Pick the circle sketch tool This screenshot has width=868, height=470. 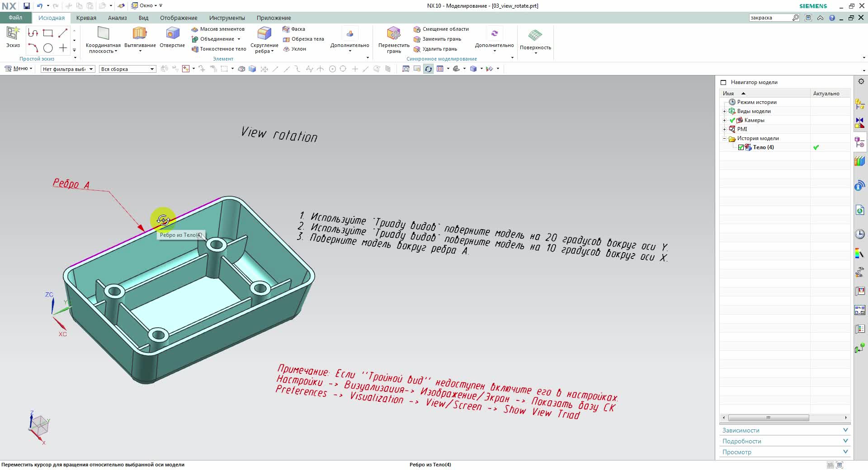48,48
